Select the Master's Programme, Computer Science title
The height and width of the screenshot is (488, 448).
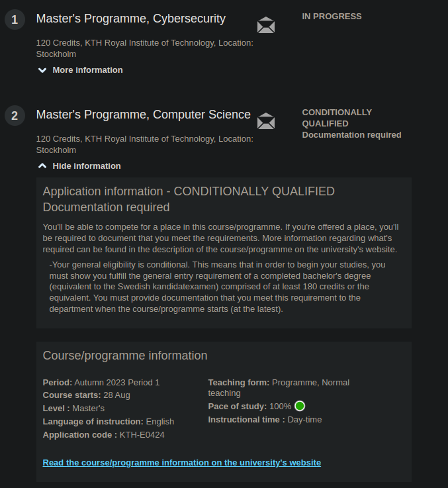[x=144, y=115]
